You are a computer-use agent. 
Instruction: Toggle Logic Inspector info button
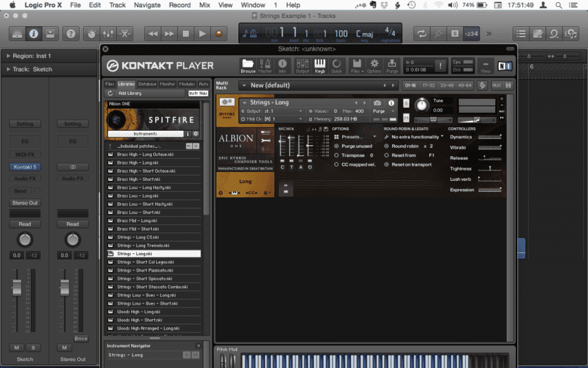coord(34,34)
